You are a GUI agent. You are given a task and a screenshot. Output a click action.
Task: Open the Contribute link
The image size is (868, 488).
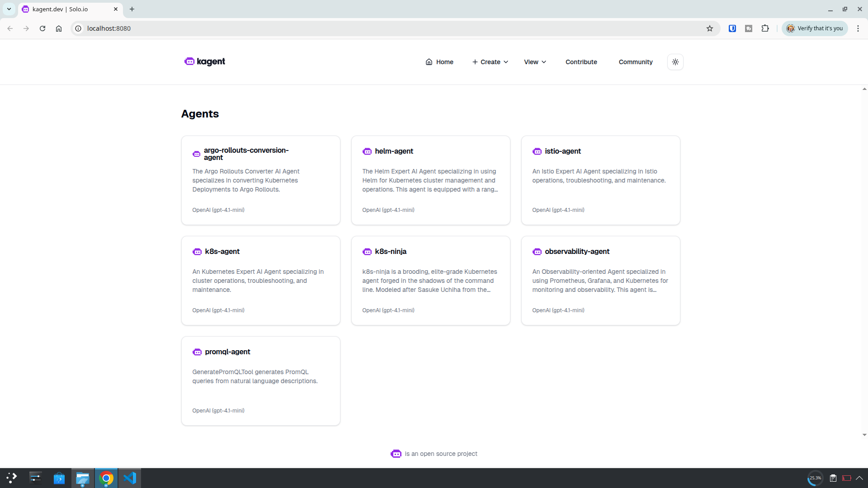coord(581,62)
